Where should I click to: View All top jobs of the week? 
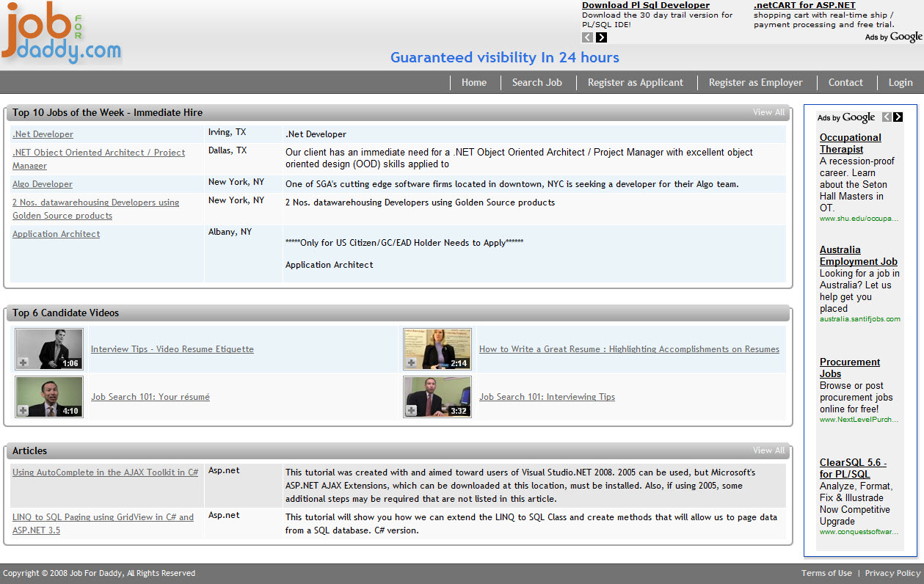coord(768,112)
